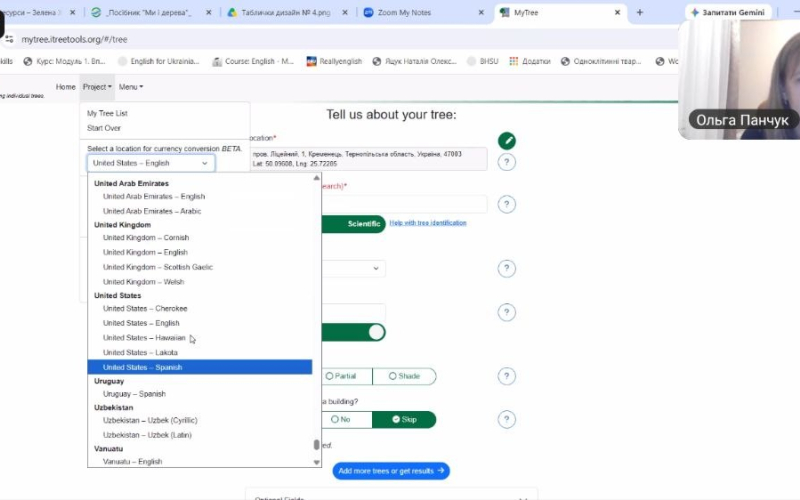The image size is (800, 500).
Task: Click the dropdown list scrollbar thumb
Action: (316, 445)
